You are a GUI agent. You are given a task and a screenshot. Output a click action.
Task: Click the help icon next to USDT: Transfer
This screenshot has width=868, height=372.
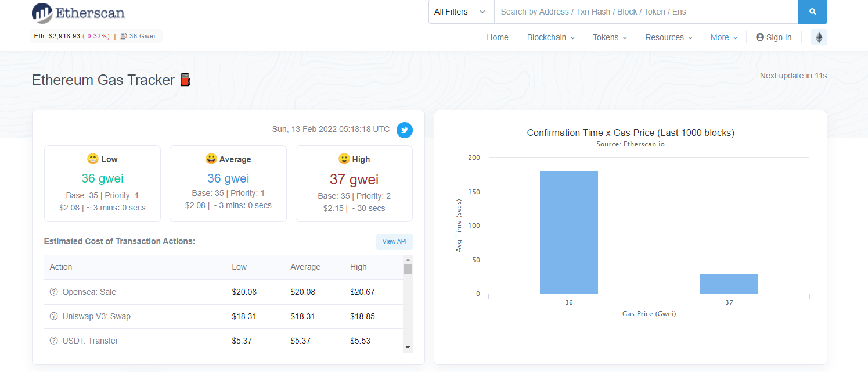(x=54, y=341)
